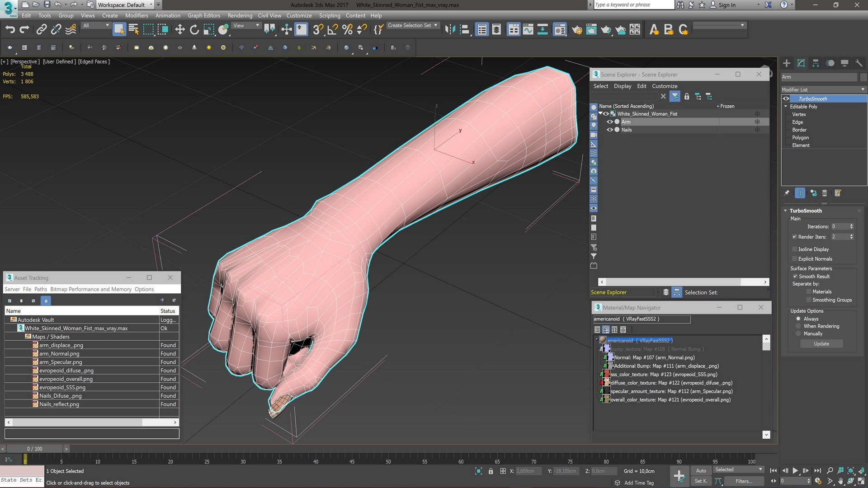Screen dimensions: 868x488
Task: Click the object color swatch beside Arm name
Action: [x=863, y=77]
